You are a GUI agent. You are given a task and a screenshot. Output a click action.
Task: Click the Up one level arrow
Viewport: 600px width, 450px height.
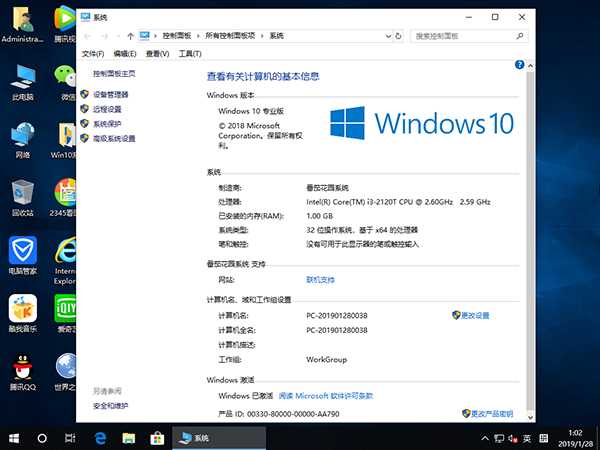click(x=130, y=36)
